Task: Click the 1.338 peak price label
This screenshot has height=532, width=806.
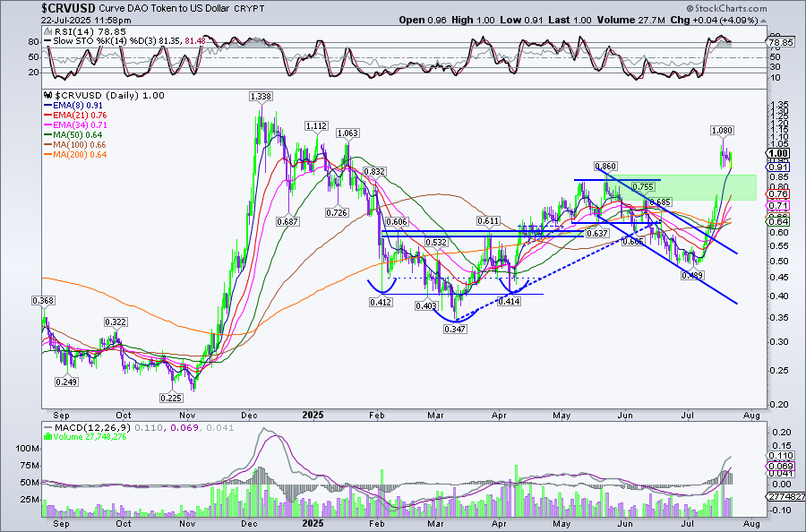Action: [261, 97]
